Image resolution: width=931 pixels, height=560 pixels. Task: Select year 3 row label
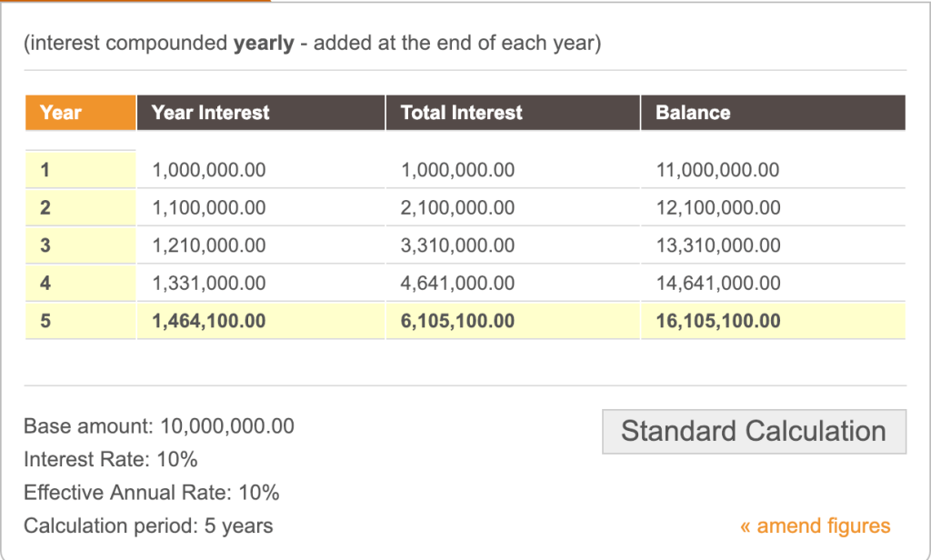[45, 245]
